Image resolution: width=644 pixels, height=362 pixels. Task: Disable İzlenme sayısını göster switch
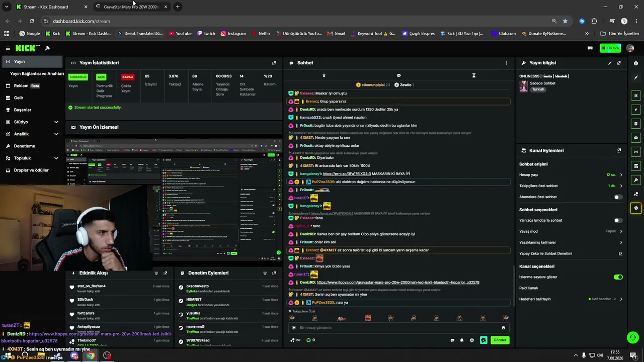618,277
